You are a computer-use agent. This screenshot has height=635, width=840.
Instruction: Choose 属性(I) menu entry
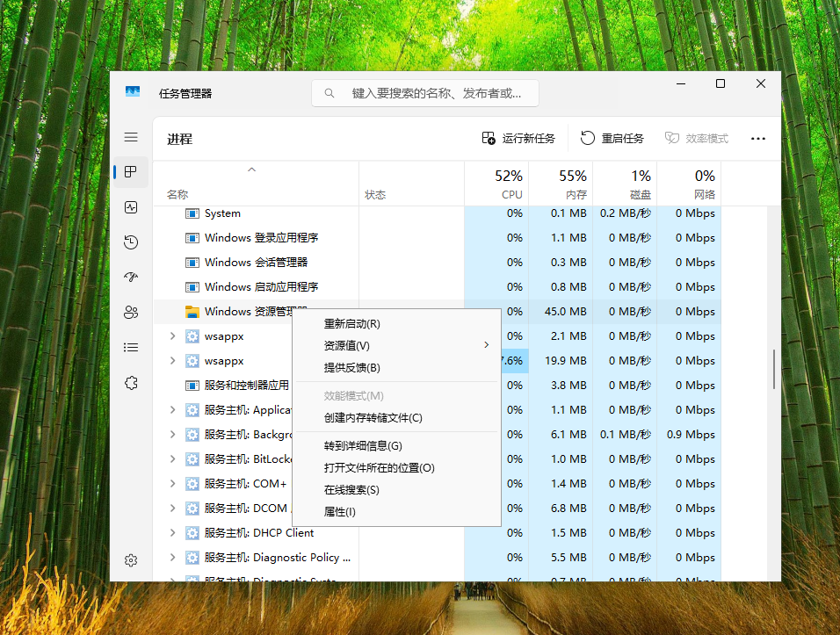[x=396, y=512]
